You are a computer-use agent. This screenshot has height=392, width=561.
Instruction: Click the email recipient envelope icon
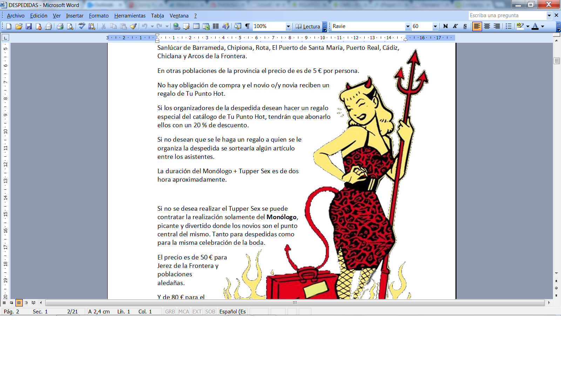[x=48, y=26]
